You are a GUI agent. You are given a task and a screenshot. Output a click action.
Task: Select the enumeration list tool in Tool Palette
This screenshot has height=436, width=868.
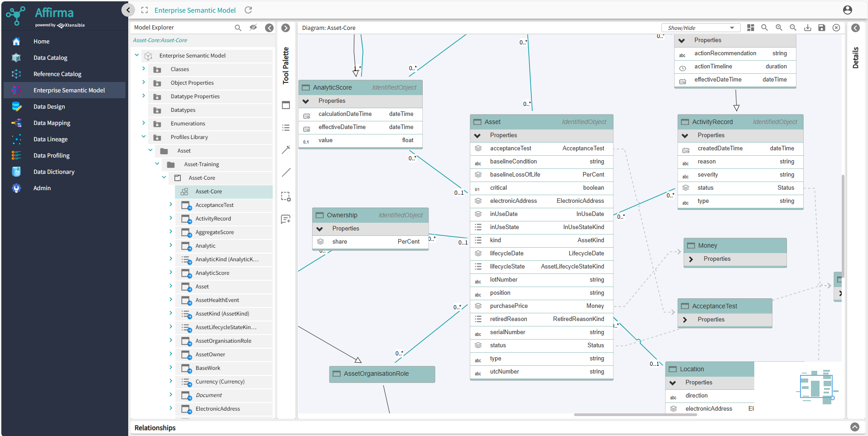pos(286,128)
